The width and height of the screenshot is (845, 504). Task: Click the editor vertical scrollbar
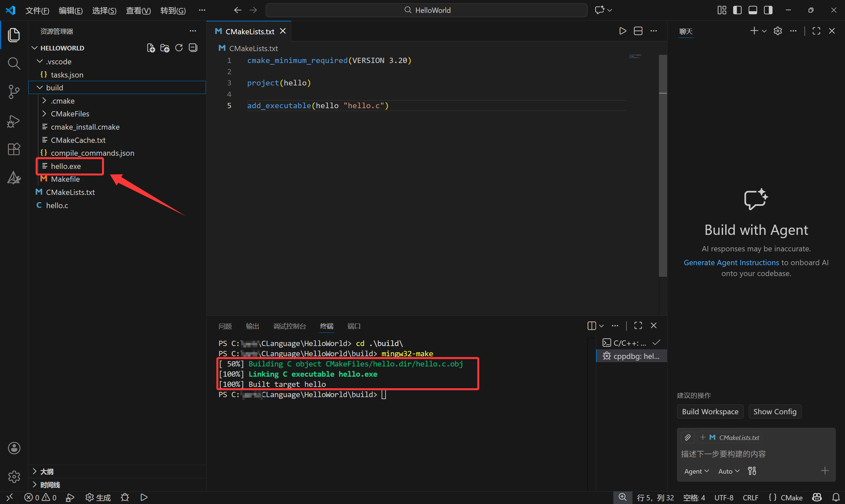coord(662,166)
